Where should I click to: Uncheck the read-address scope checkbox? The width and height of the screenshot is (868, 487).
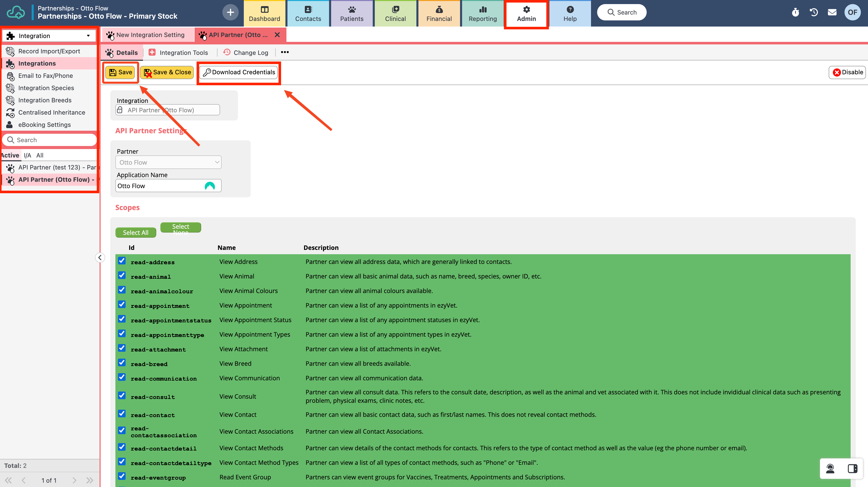click(x=122, y=261)
